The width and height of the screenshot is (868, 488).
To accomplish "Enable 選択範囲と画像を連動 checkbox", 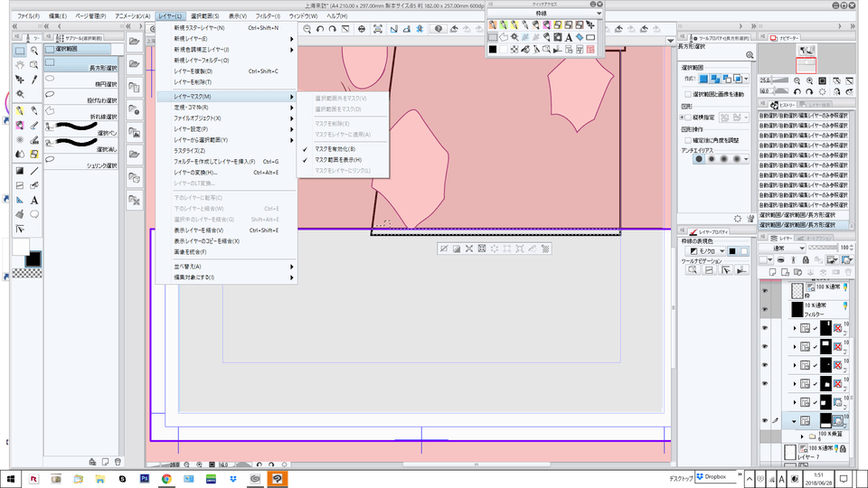I will pyautogui.click(x=688, y=94).
